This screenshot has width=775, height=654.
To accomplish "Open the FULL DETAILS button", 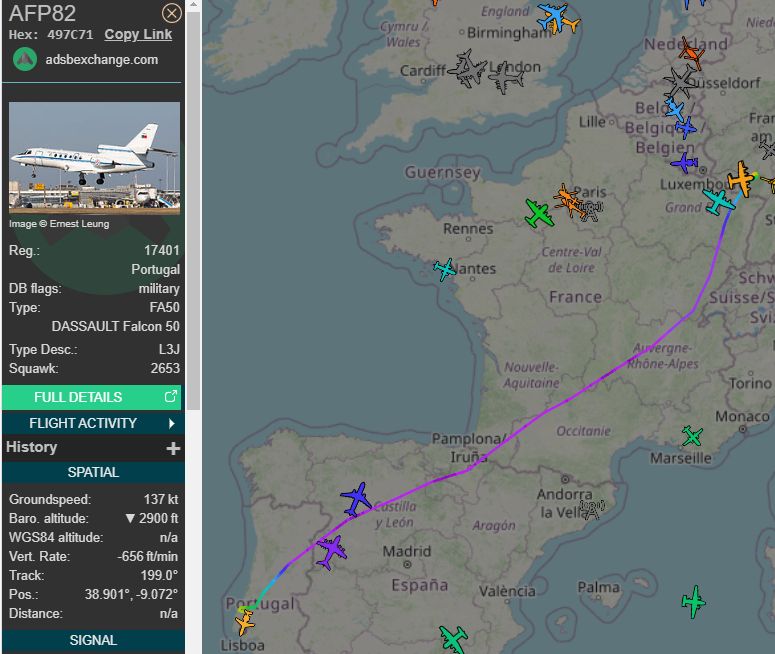I will click(92, 397).
